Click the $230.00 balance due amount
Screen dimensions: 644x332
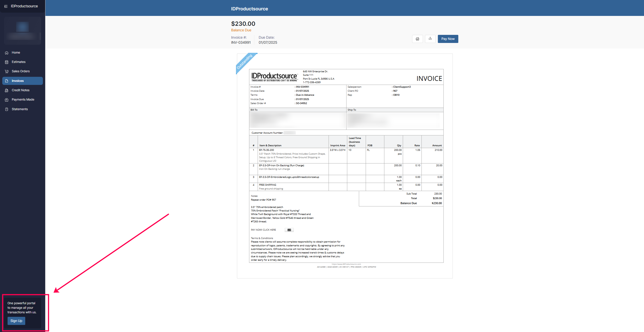(x=243, y=24)
